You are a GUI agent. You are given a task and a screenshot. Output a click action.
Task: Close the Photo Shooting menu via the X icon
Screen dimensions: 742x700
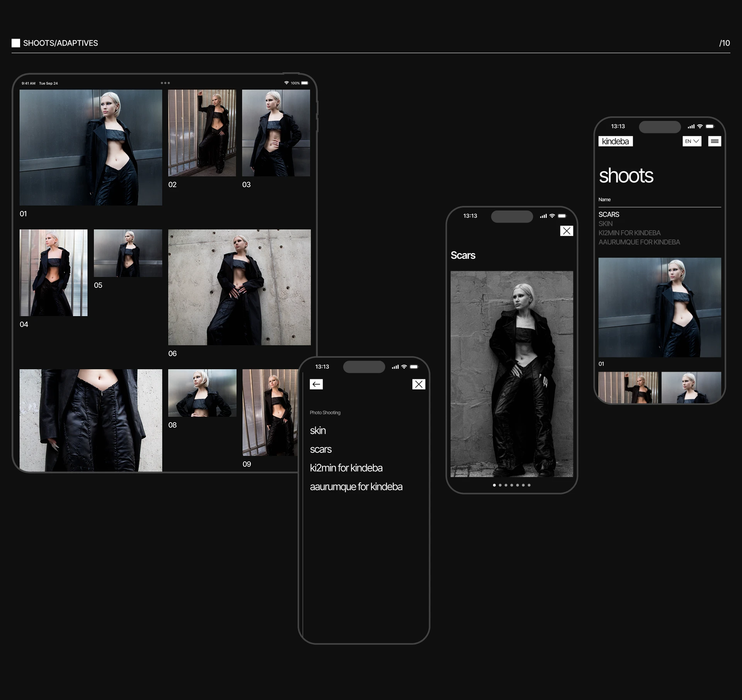coord(419,384)
